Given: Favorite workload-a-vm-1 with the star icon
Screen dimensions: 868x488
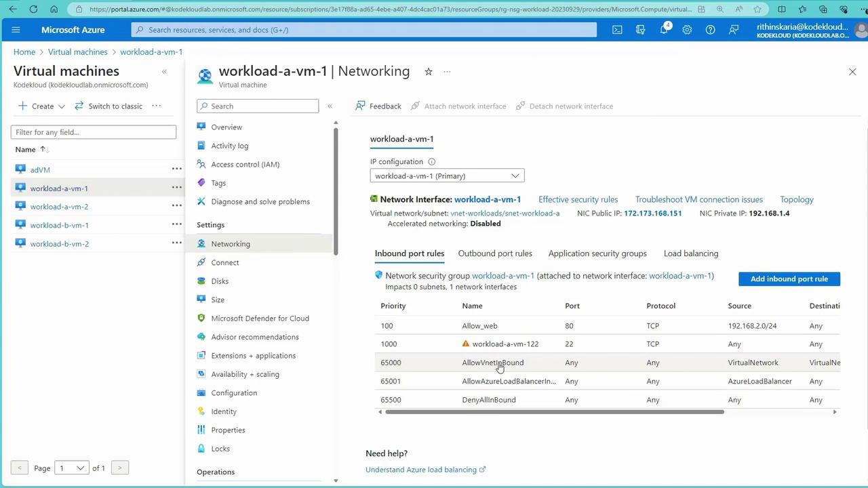Looking at the screenshot, I should [x=429, y=71].
